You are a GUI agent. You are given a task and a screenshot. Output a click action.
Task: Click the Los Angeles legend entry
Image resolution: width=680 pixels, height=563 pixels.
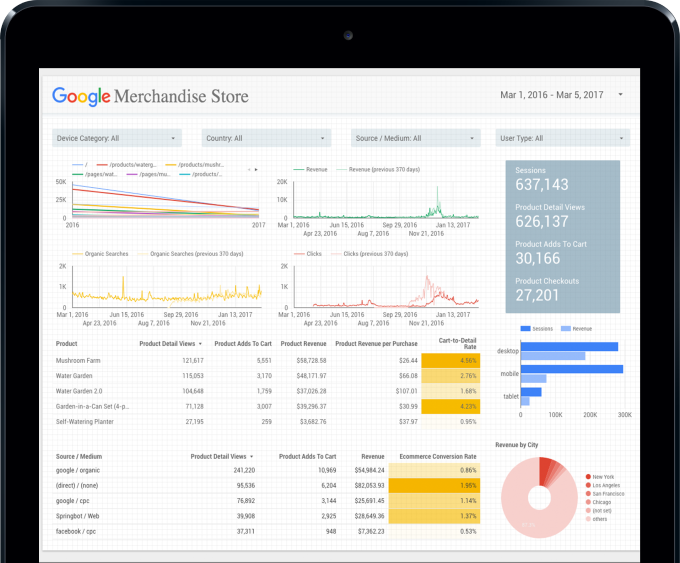tap(603, 485)
